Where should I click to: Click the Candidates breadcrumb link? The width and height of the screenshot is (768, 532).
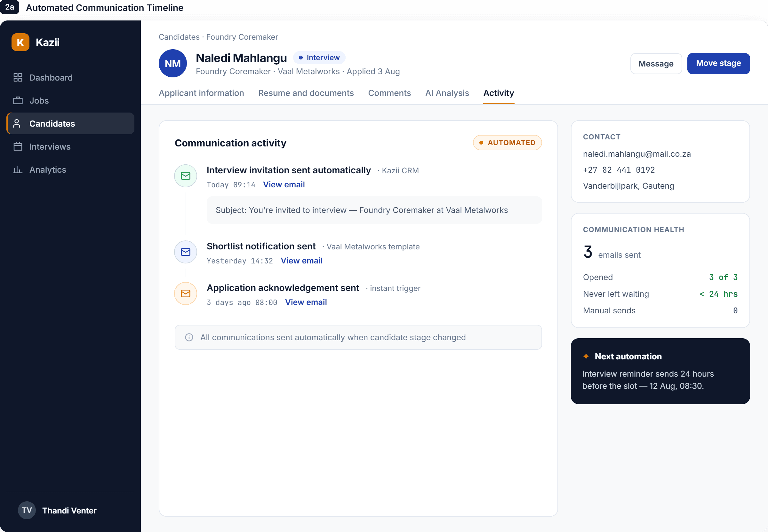click(x=179, y=37)
